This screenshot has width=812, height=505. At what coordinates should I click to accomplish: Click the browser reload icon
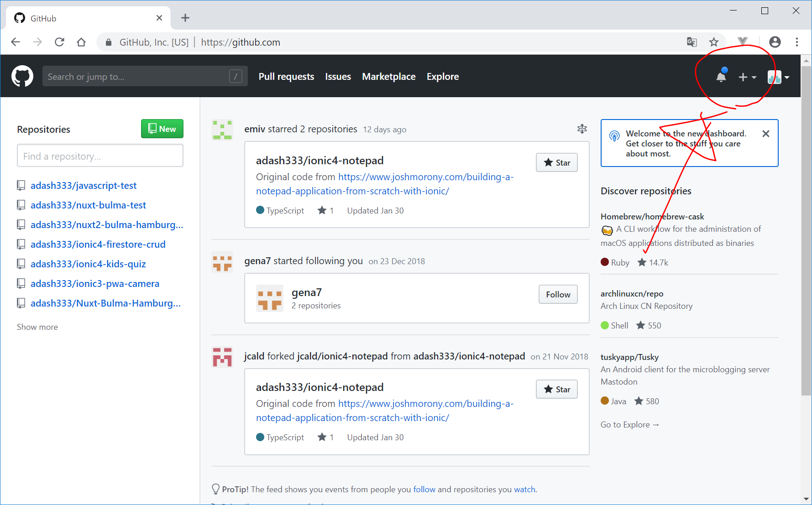tap(59, 42)
